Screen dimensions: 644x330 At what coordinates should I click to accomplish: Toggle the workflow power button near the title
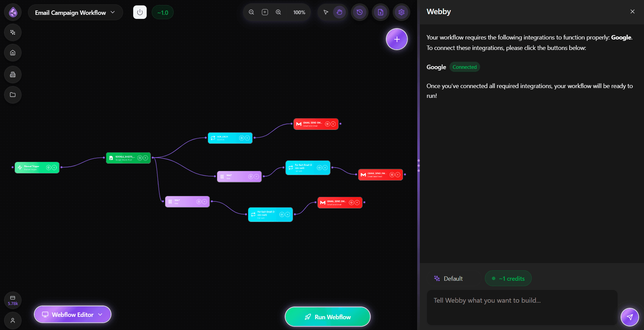[x=140, y=12]
